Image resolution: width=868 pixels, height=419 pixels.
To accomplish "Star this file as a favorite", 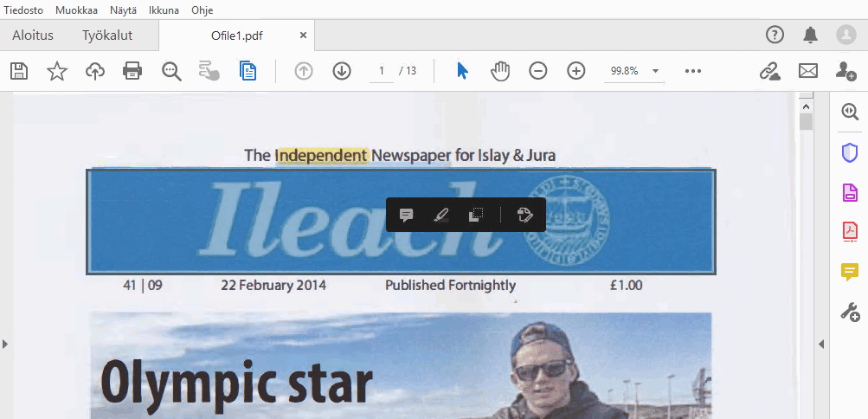I will (x=57, y=71).
